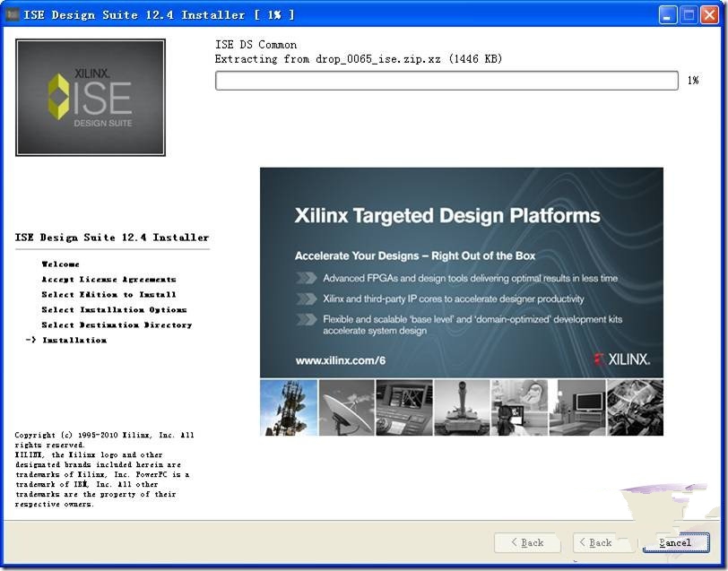The height and width of the screenshot is (571, 728).
Task: Select the engine thumbnail
Action: point(635,408)
